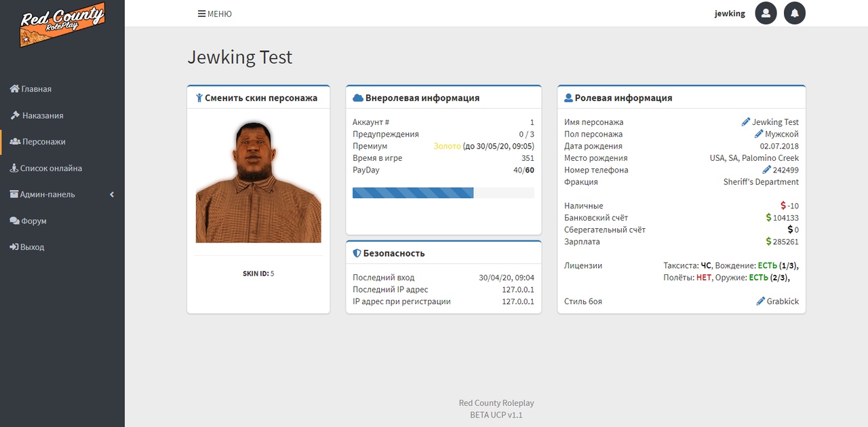Open the Форум link
Viewport: 868px width, 427px height.
(x=62, y=221)
